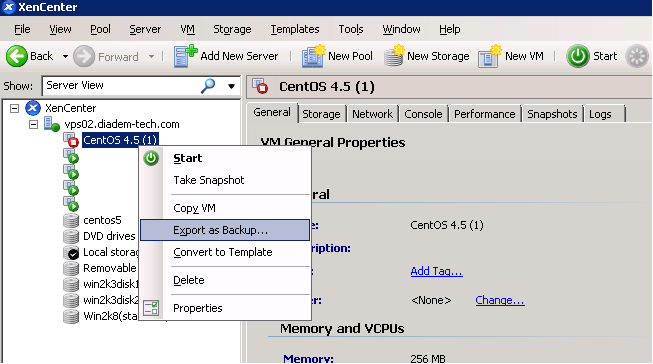Click the Removable storage icon
653x364 pixels.
71,269
